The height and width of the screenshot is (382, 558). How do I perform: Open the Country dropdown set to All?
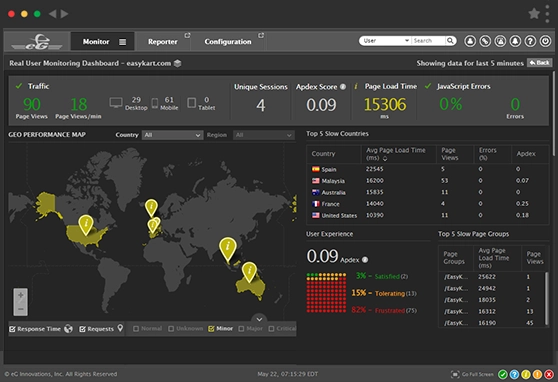(x=172, y=135)
